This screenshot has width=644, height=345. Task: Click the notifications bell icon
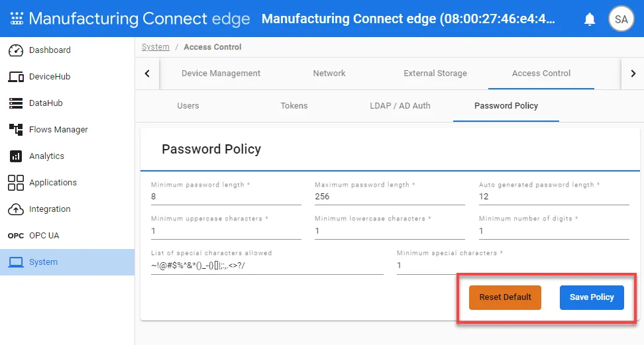tap(590, 19)
